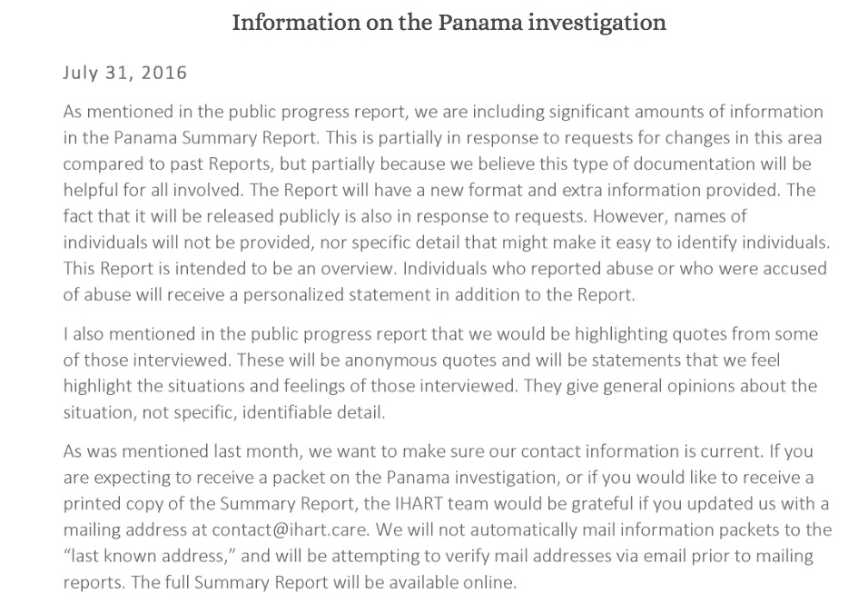868x613 pixels.
Task: Click the paragraph opening "I also mentioned"
Action: tap(439, 373)
